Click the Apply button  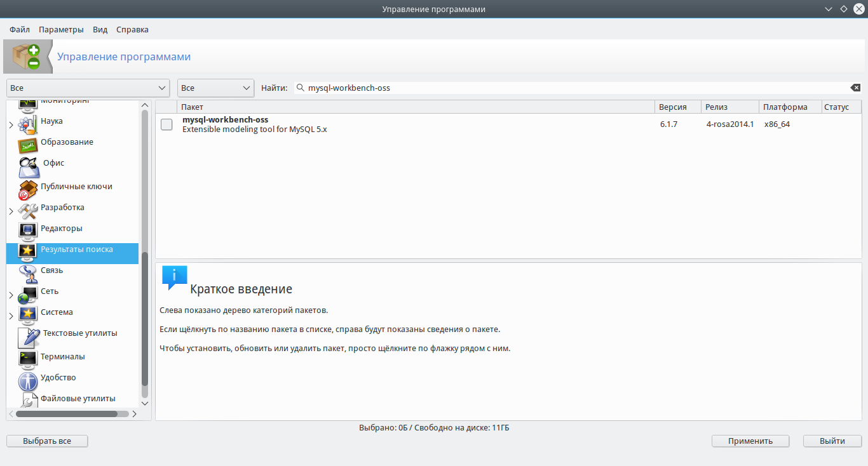coord(750,441)
